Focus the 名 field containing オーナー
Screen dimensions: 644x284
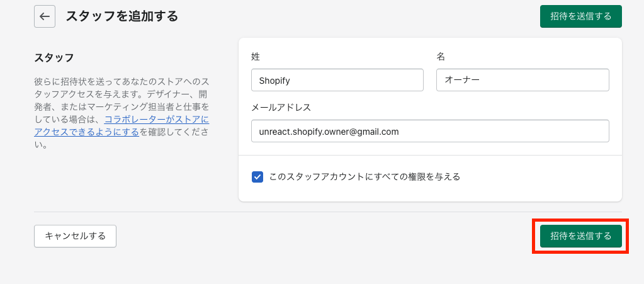pos(523,80)
